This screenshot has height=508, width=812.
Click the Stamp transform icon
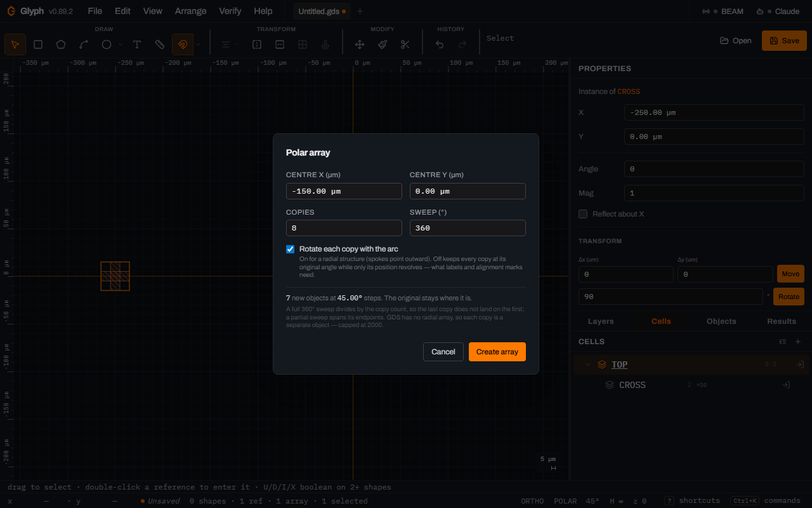325,44
